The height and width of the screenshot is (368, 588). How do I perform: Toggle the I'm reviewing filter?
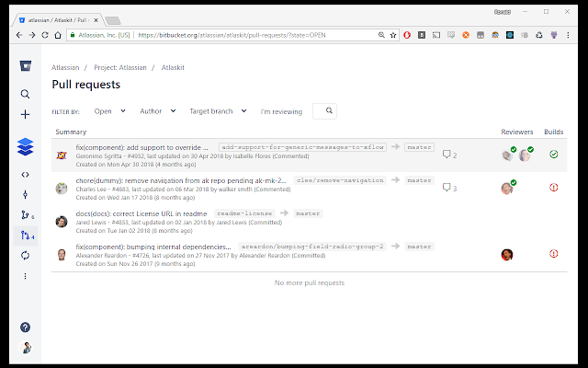pyautogui.click(x=281, y=111)
